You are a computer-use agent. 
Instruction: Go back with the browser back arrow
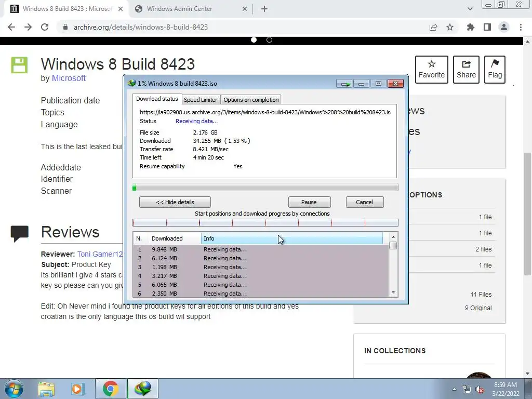coord(11,27)
